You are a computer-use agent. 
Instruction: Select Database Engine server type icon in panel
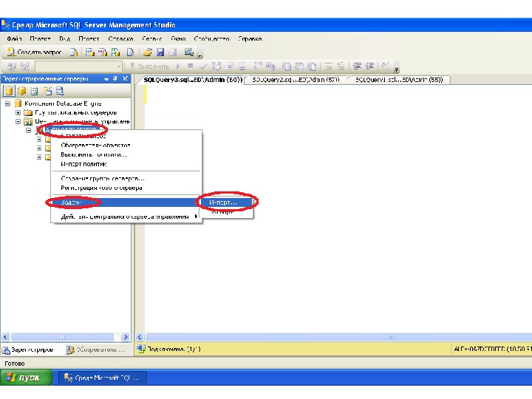(x=9, y=91)
